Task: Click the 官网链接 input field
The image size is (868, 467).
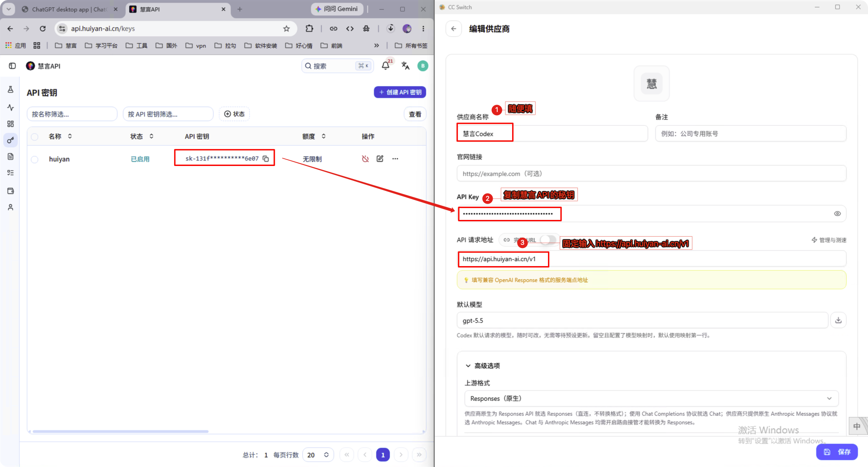Action: (651, 174)
